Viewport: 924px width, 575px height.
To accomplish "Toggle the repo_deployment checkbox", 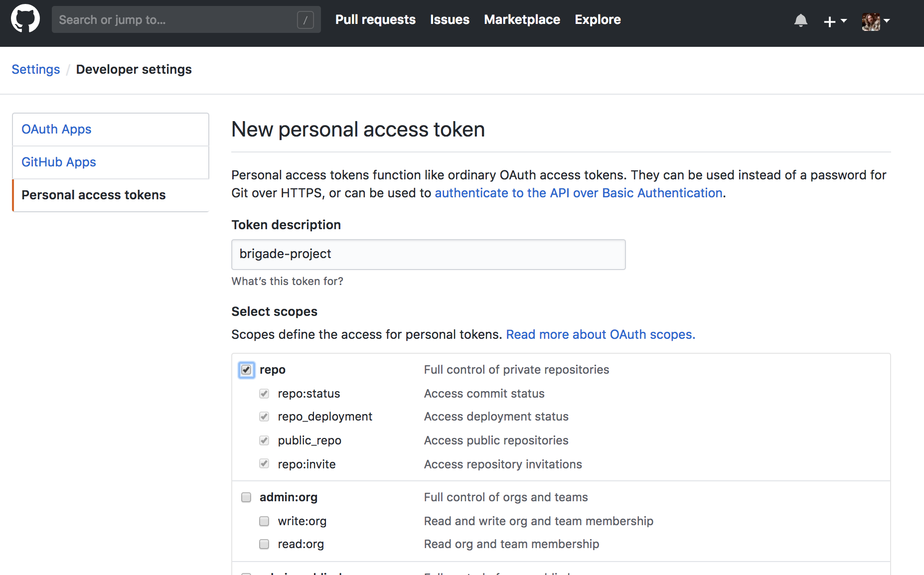I will click(264, 417).
